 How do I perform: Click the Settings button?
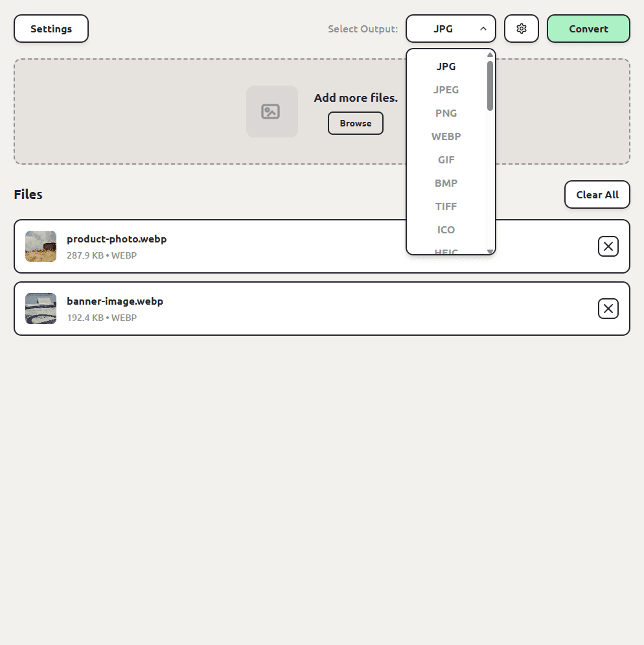(51, 29)
